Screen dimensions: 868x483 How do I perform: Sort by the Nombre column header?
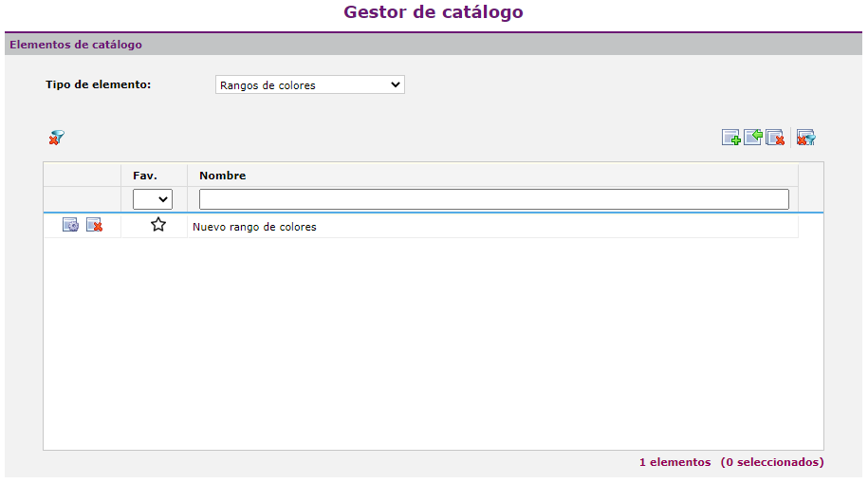click(223, 176)
